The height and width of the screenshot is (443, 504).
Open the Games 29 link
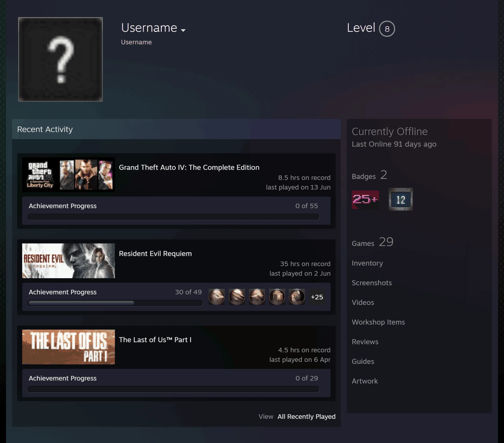[x=372, y=242]
